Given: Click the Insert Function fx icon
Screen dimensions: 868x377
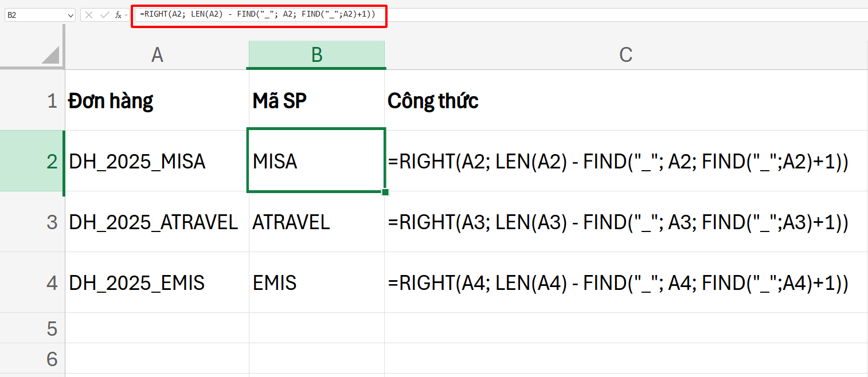Looking at the screenshot, I should tap(118, 15).
